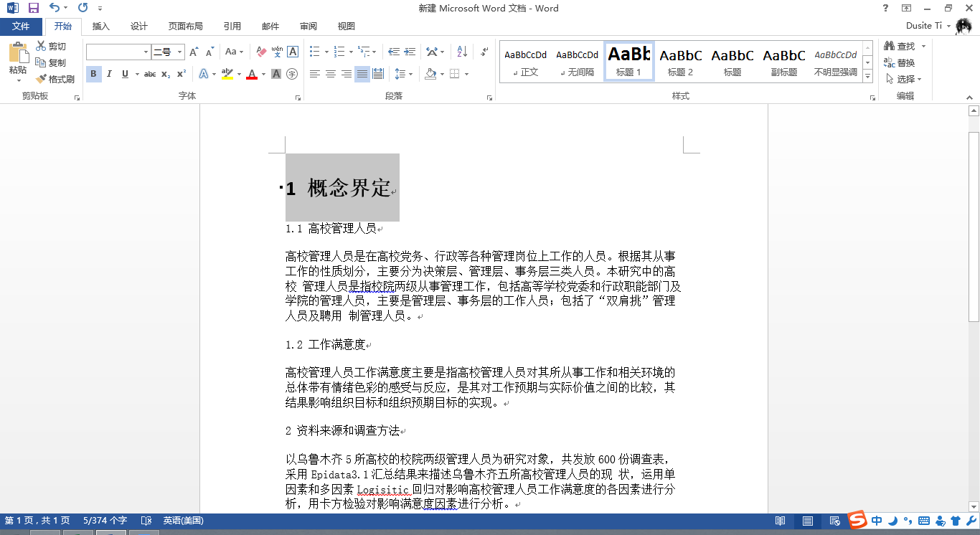Viewport: 980px width, 535px height.
Task: Apply the red font color
Action: coord(252,74)
